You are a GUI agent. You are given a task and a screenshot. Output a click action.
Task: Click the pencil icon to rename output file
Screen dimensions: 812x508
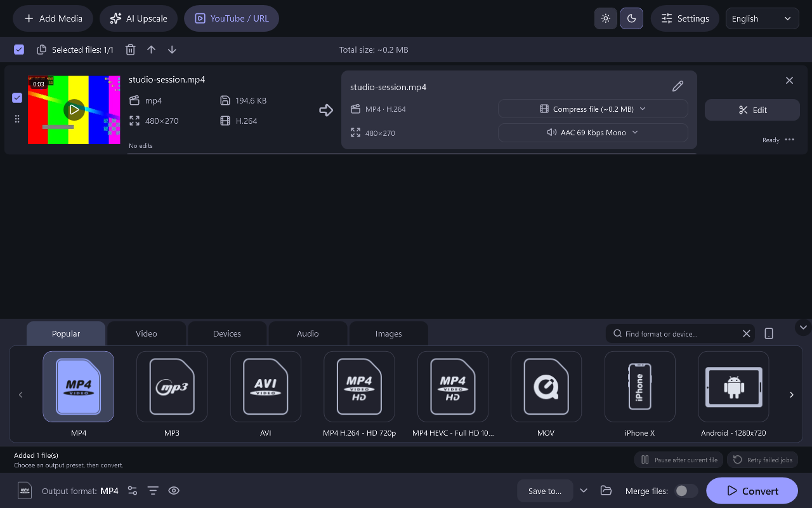coord(678,86)
